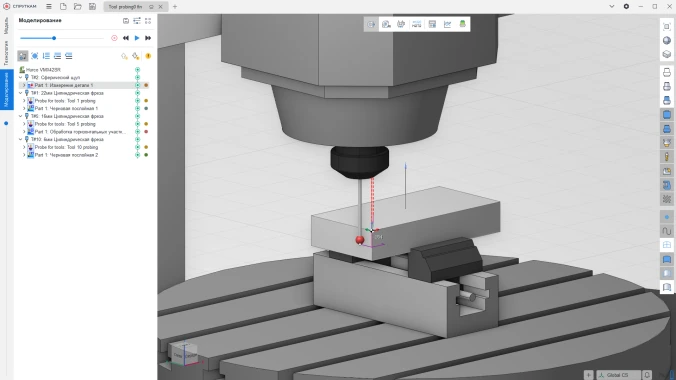Image resolution: width=676 pixels, height=380 pixels.
Task: Click the green workpiece viewport toolbar icon
Action: click(463, 24)
